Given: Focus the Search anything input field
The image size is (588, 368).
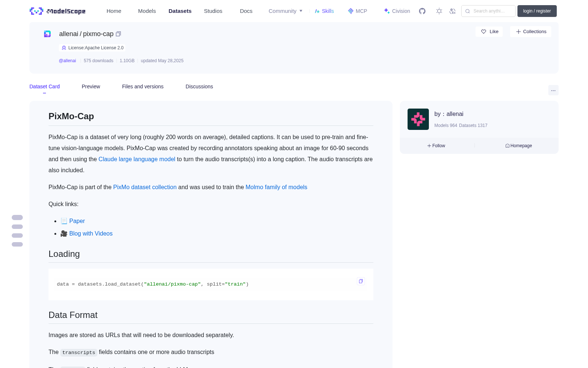Looking at the screenshot, I should point(488,11).
